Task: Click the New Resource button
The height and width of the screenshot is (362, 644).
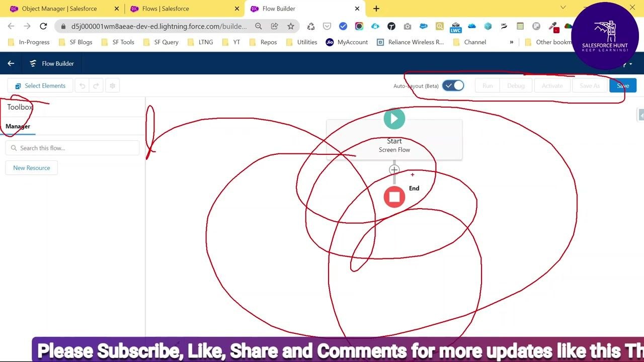Action: pyautogui.click(x=32, y=168)
